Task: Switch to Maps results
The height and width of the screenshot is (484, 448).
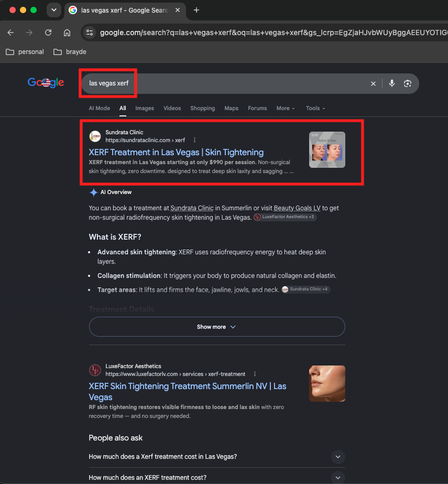Action: tap(232, 109)
